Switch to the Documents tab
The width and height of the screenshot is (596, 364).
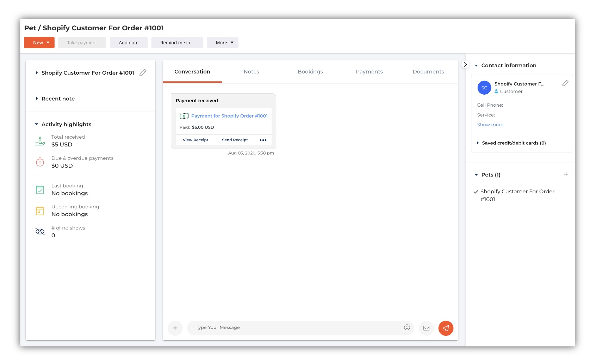coord(428,71)
